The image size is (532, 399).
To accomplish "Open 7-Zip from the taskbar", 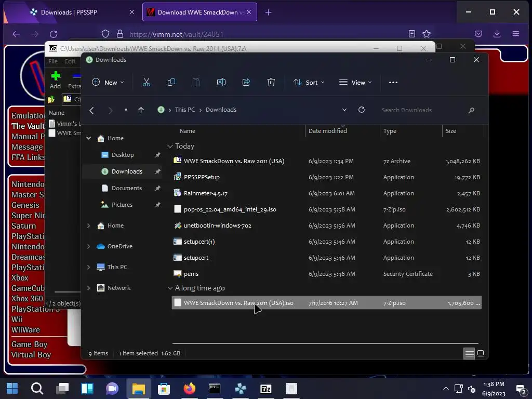I will (265, 389).
